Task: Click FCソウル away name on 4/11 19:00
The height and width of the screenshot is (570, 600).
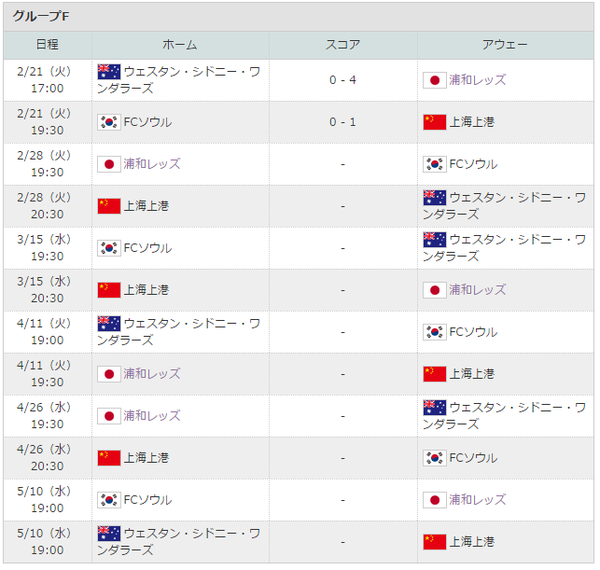Action: 473,332
